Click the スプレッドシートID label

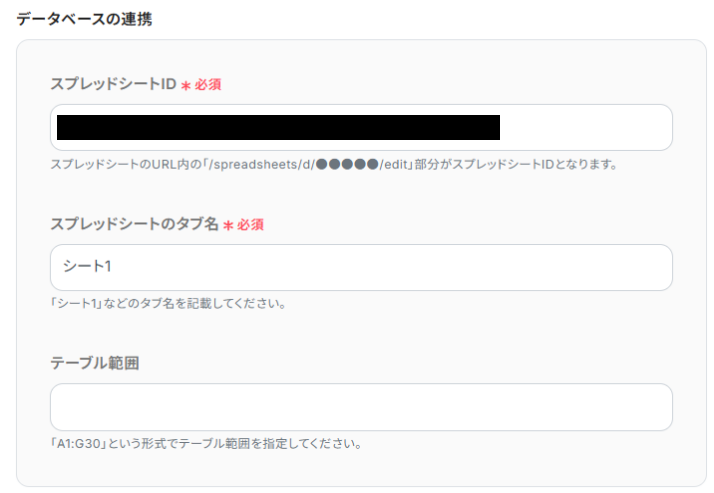point(113,84)
